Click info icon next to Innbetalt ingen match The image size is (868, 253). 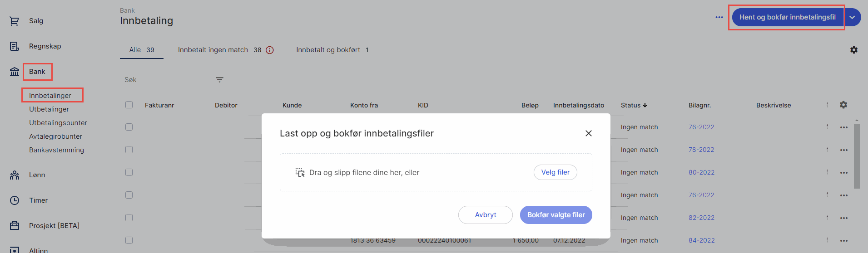click(x=270, y=50)
